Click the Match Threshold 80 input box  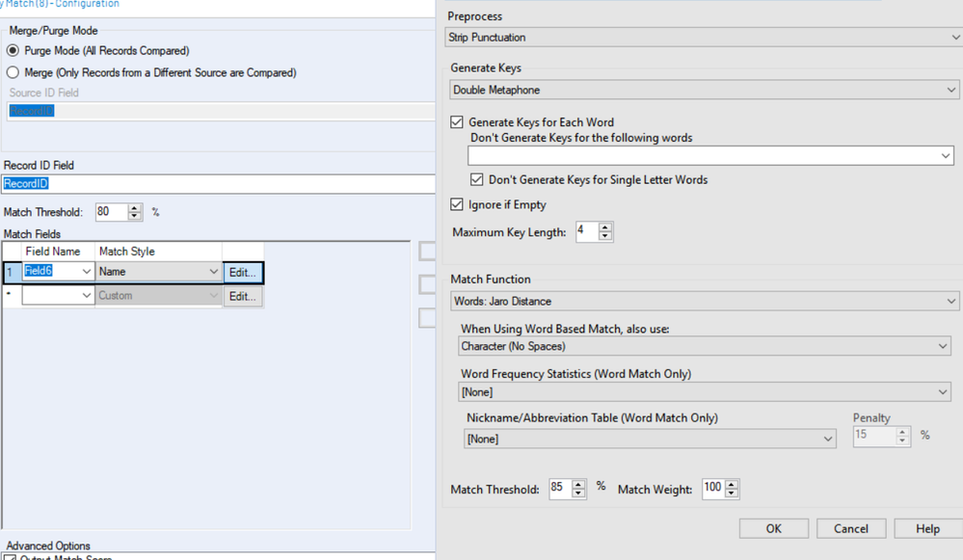point(112,212)
